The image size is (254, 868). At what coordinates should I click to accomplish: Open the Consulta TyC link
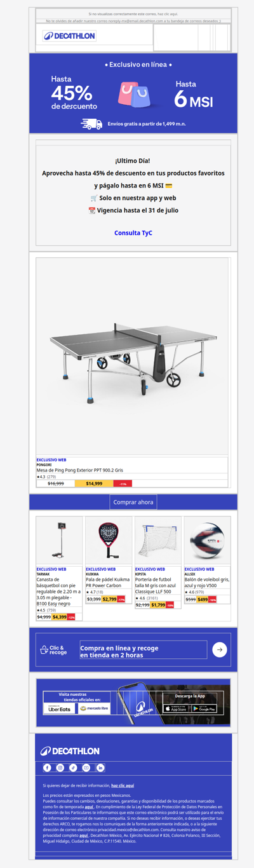tap(133, 233)
